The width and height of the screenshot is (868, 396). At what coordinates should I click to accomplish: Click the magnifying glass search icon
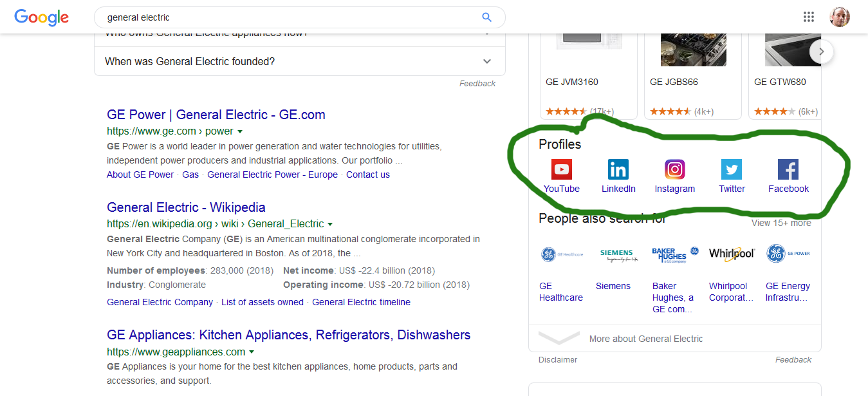tap(486, 17)
